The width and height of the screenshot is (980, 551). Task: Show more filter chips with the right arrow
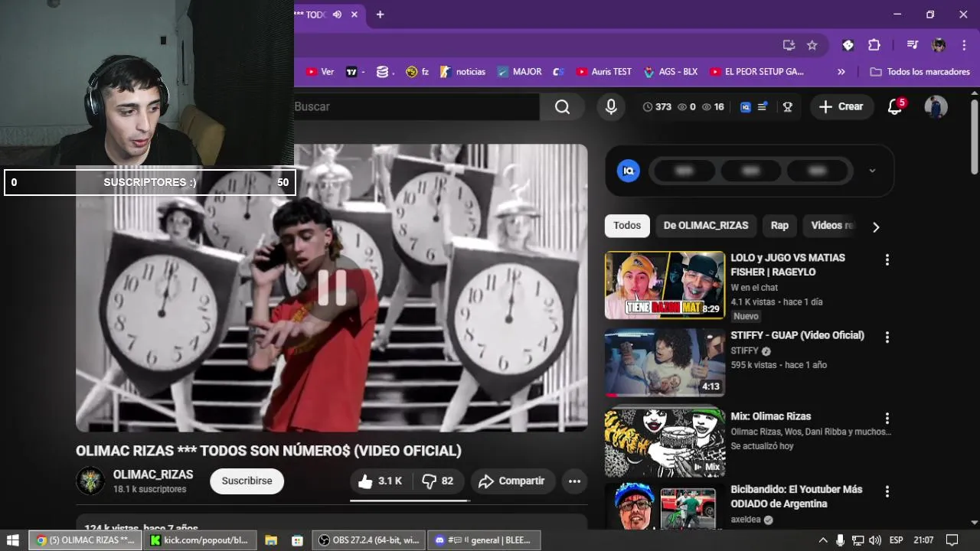coord(876,227)
